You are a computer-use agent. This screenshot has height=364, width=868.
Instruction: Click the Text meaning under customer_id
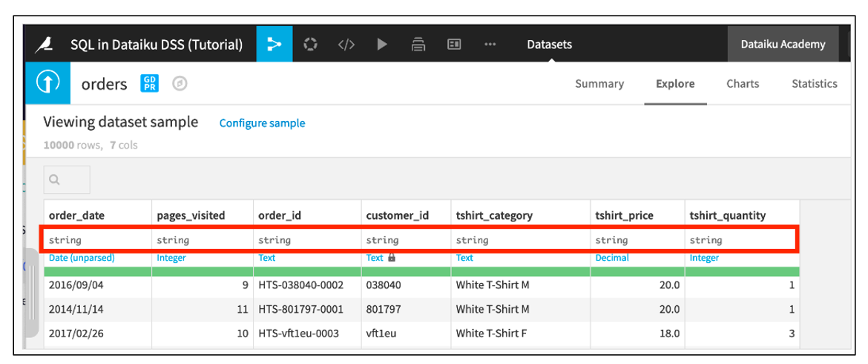375,258
